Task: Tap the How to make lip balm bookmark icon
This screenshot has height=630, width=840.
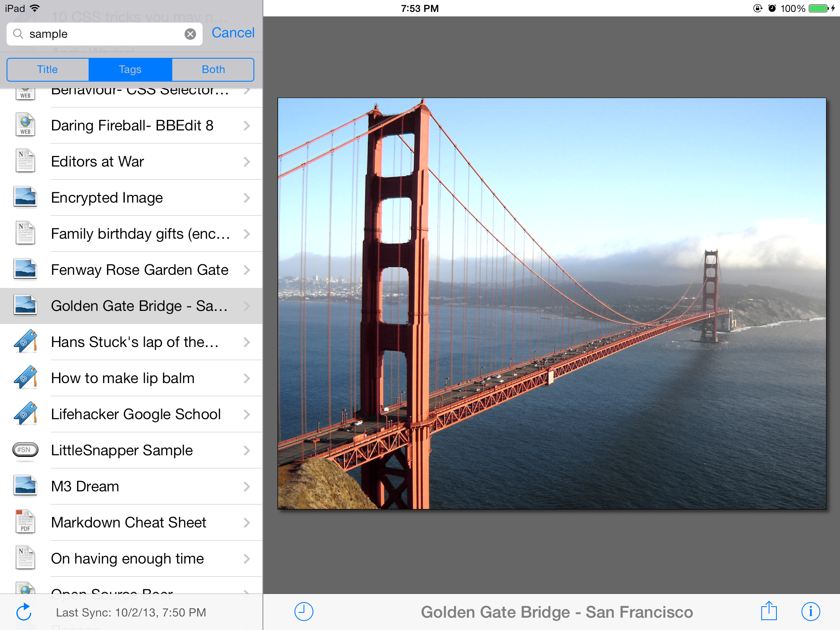Action: coord(25,378)
